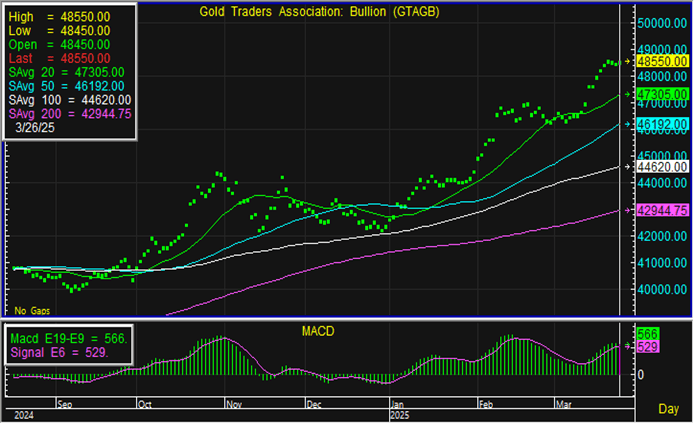Select SAvg 200 entry in the legend
694x424 pixels.
pyautogui.click(x=69, y=115)
